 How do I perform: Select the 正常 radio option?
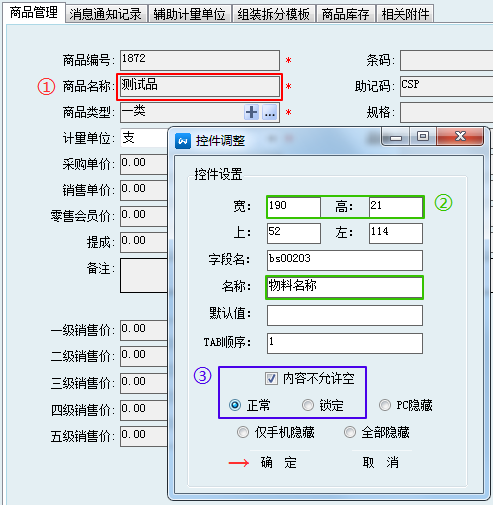point(235,405)
